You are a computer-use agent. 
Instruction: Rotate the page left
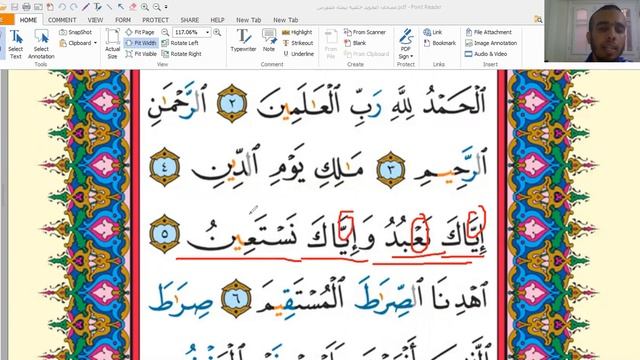click(x=180, y=43)
